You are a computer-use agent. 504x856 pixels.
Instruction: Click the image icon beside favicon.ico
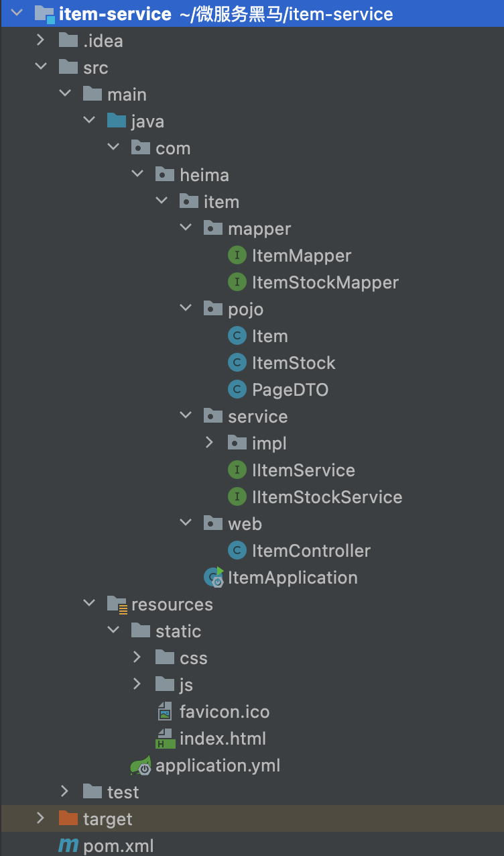click(x=165, y=712)
